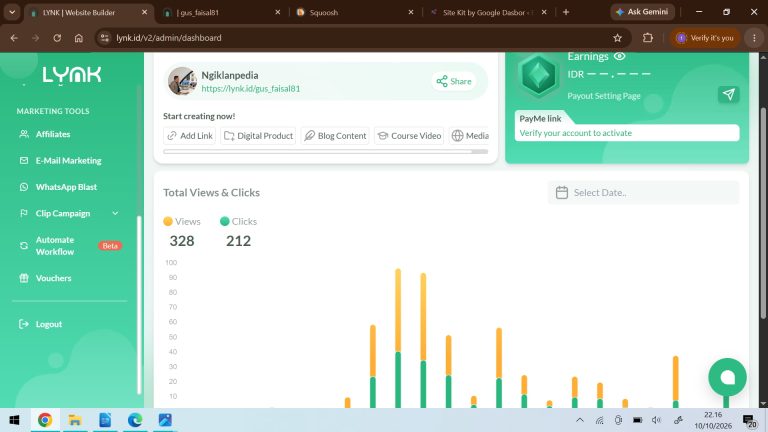Open the browser extensions icon
Screen dimensions: 768x432
(x=648, y=38)
